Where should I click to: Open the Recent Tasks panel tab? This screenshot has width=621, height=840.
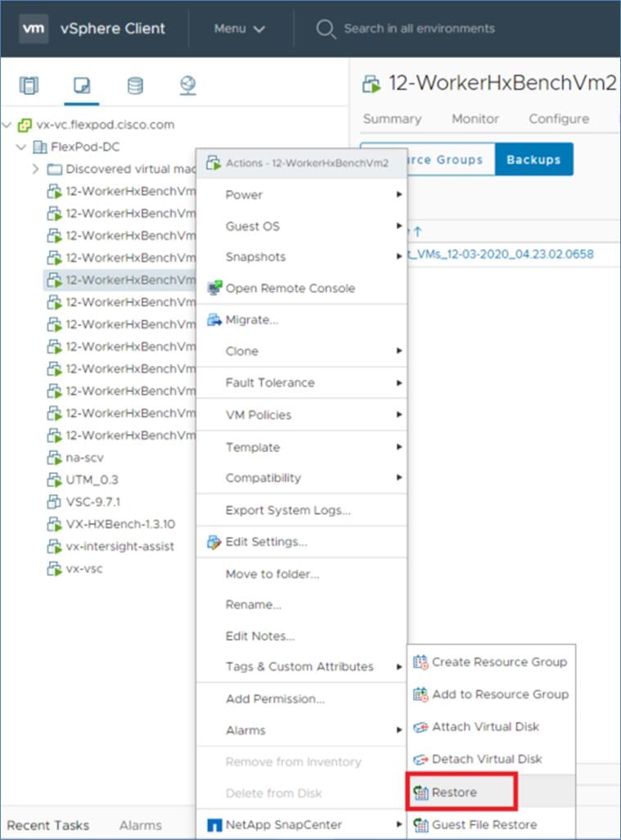(47, 825)
